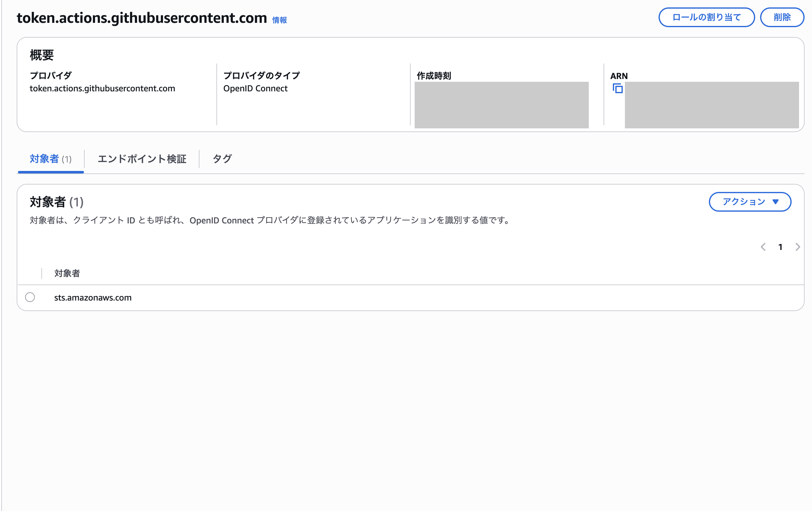The image size is (812, 511).
Task: Click the 対象者 column header
Action: [x=67, y=273]
